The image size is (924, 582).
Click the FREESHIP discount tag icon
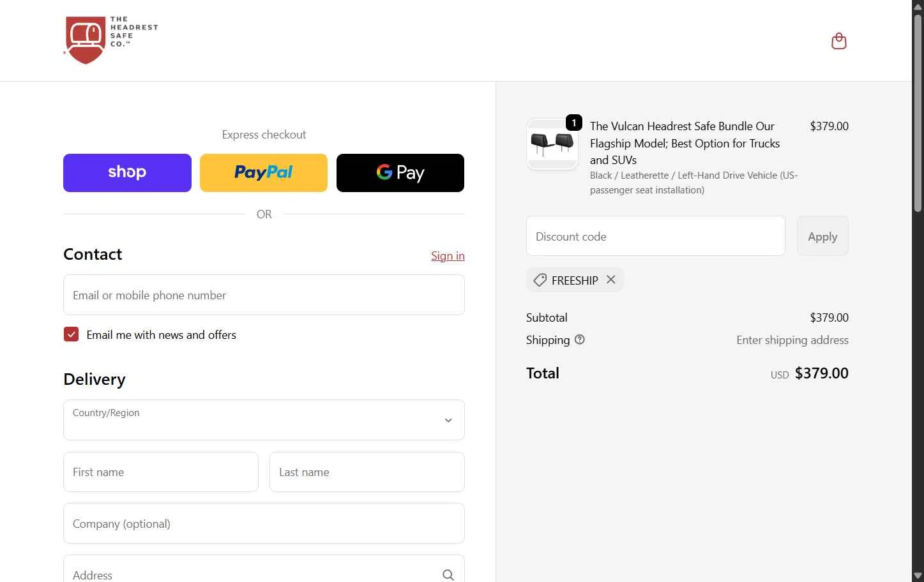(x=540, y=280)
